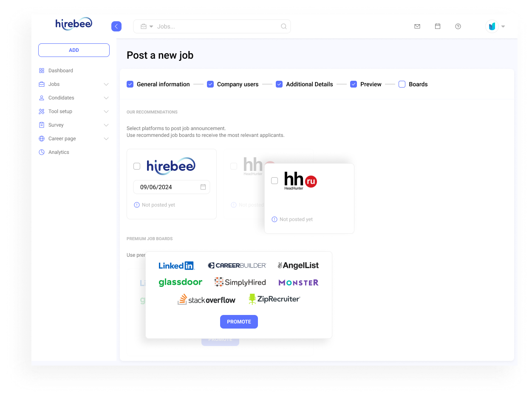Open the date picker calendar icon

point(204,187)
